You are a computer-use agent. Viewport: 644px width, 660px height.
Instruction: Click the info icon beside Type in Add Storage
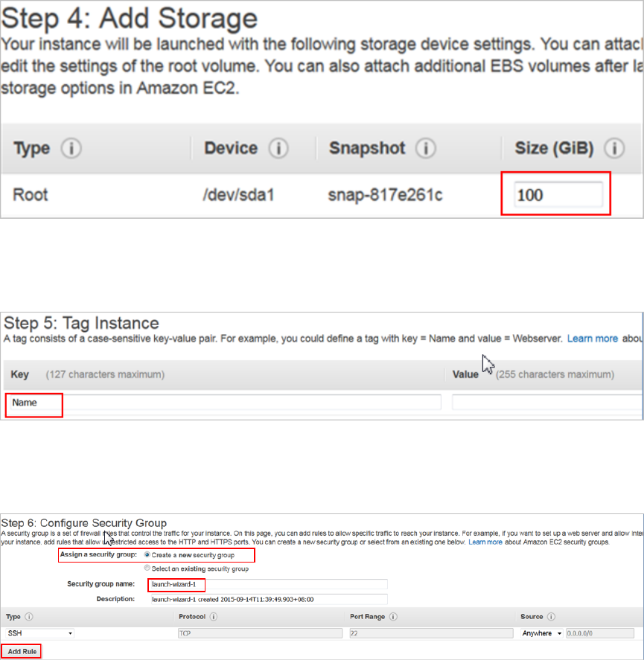(71, 150)
